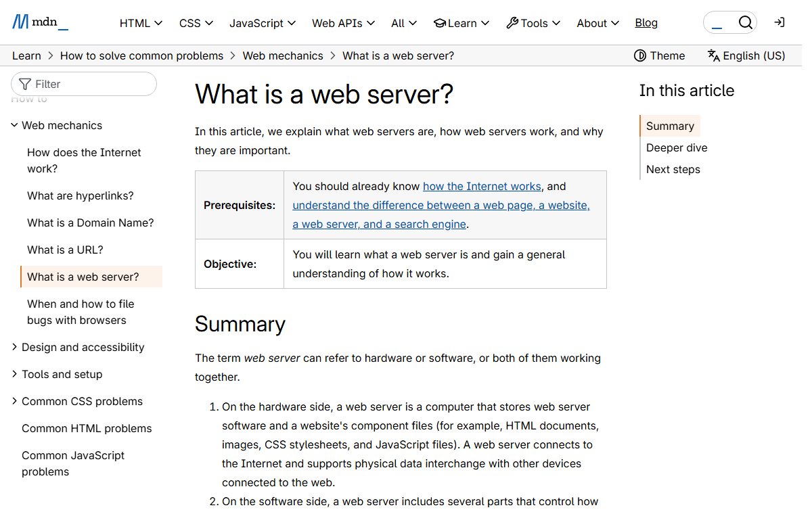Open 'What are hyperlinks?' page

(x=81, y=195)
